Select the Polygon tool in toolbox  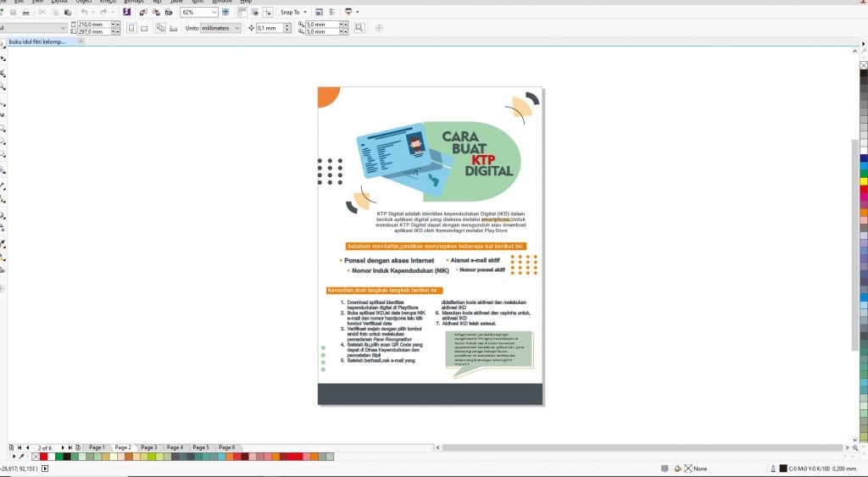click(3, 154)
